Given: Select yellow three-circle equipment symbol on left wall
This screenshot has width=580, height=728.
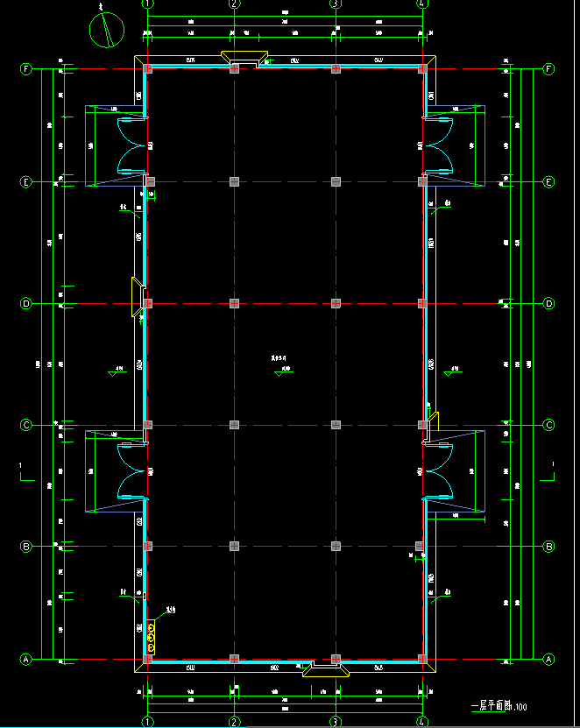Looking at the screenshot, I should tap(151, 637).
